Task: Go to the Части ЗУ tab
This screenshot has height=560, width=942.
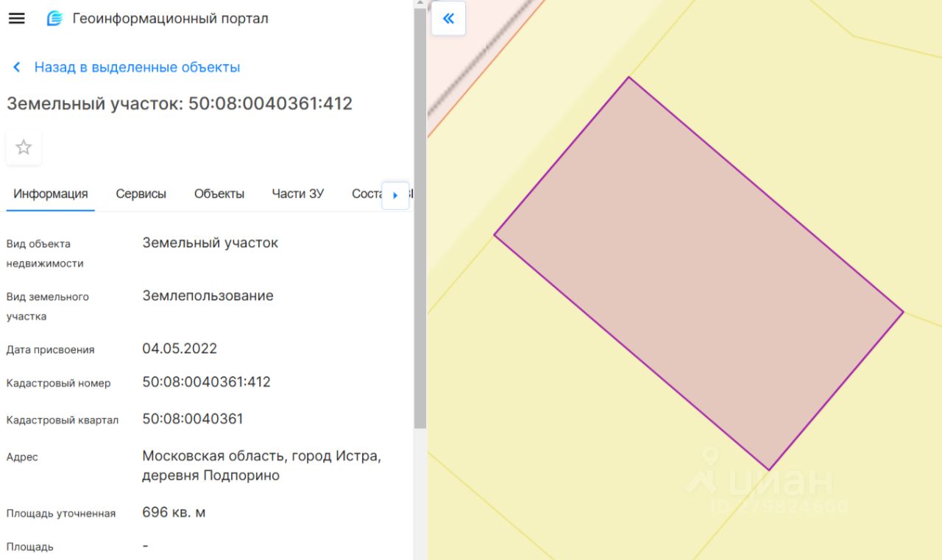Action: click(297, 194)
